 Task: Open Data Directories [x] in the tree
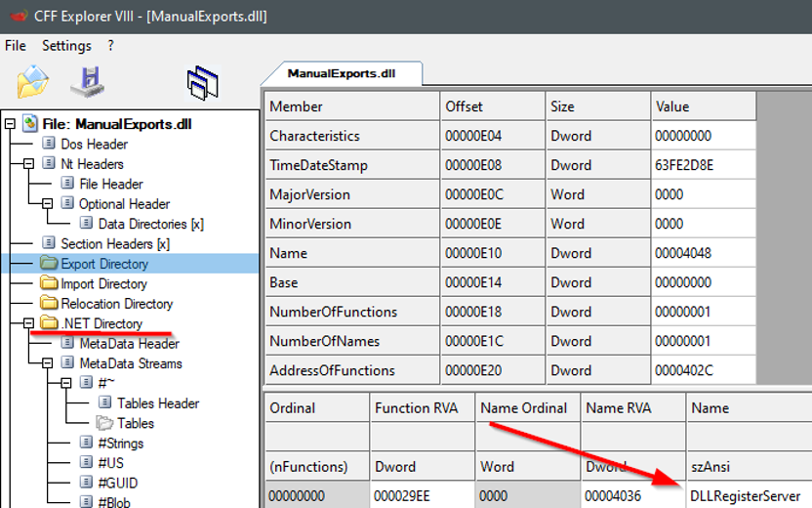(151, 224)
